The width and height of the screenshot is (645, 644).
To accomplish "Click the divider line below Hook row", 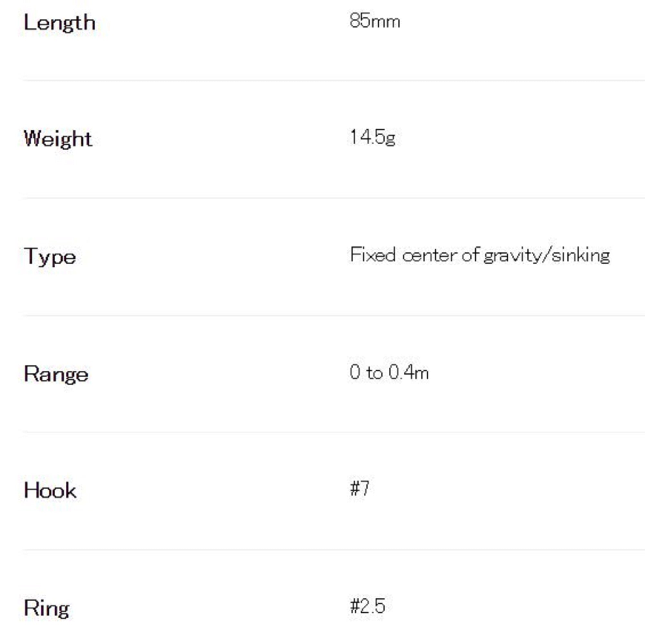I will point(334,549).
